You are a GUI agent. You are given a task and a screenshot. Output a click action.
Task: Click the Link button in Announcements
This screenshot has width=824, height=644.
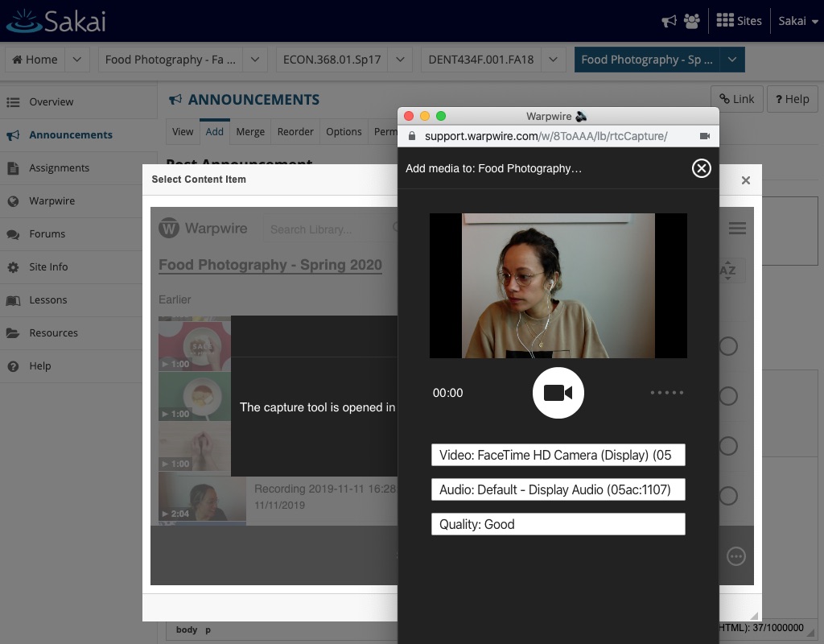(x=737, y=99)
